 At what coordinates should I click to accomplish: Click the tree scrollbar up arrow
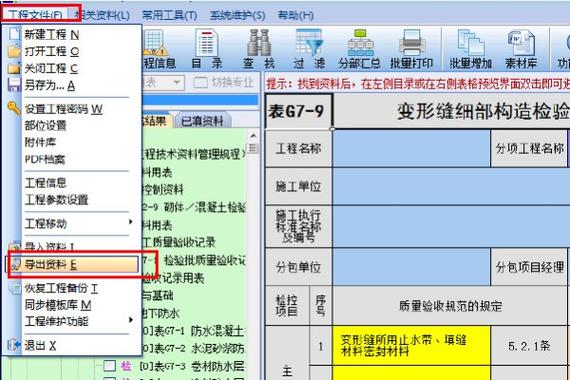(253, 136)
